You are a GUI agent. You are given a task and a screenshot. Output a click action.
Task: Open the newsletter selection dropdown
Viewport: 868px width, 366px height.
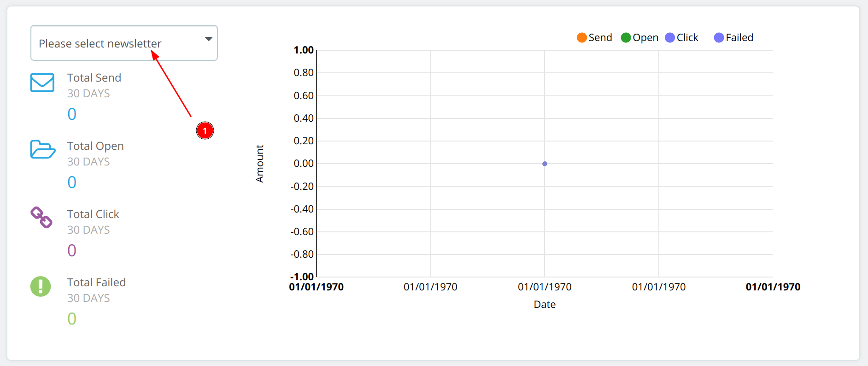(123, 43)
